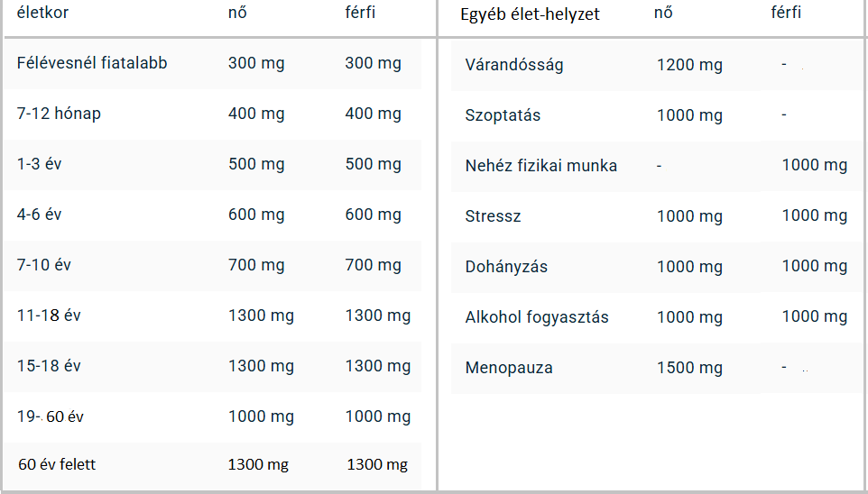Click the '60 év felett' row label

point(57,465)
